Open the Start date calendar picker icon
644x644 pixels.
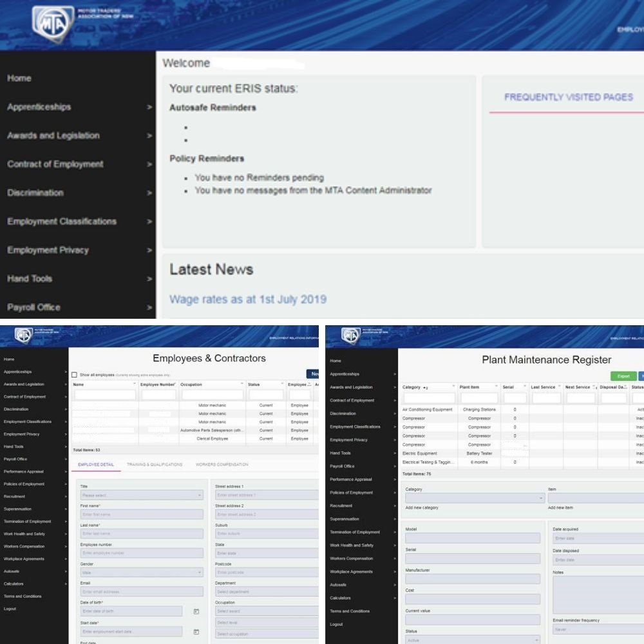click(x=196, y=632)
